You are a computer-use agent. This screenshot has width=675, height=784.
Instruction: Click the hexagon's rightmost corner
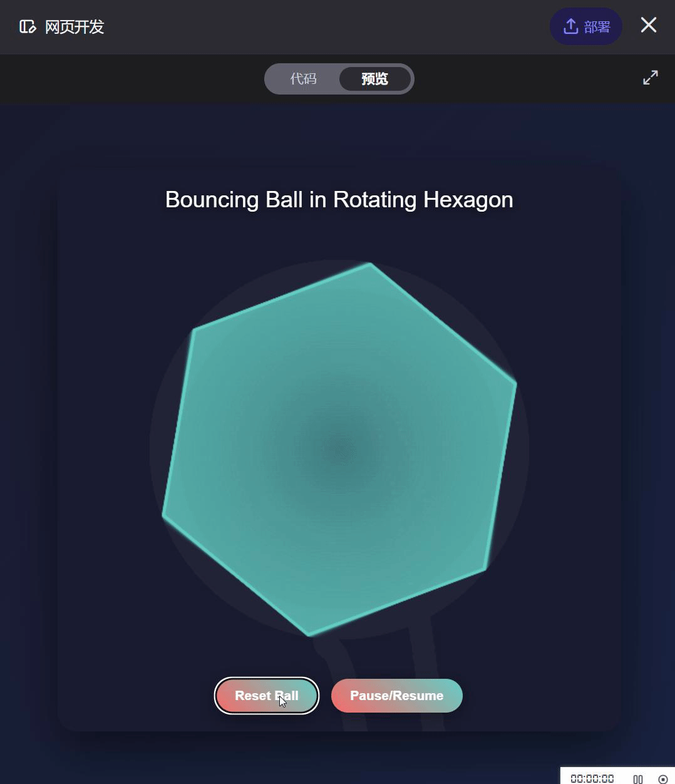tap(515, 383)
